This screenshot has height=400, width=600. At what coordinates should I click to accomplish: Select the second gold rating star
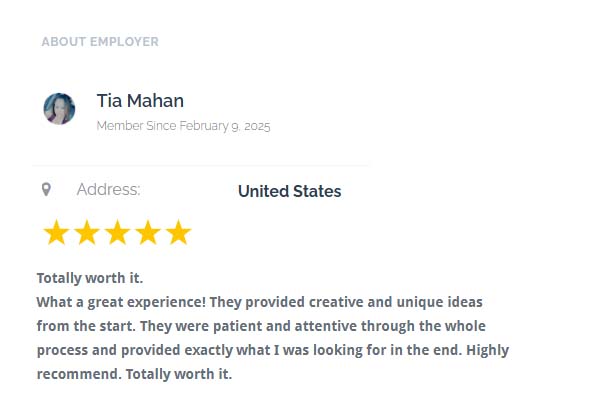click(87, 232)
